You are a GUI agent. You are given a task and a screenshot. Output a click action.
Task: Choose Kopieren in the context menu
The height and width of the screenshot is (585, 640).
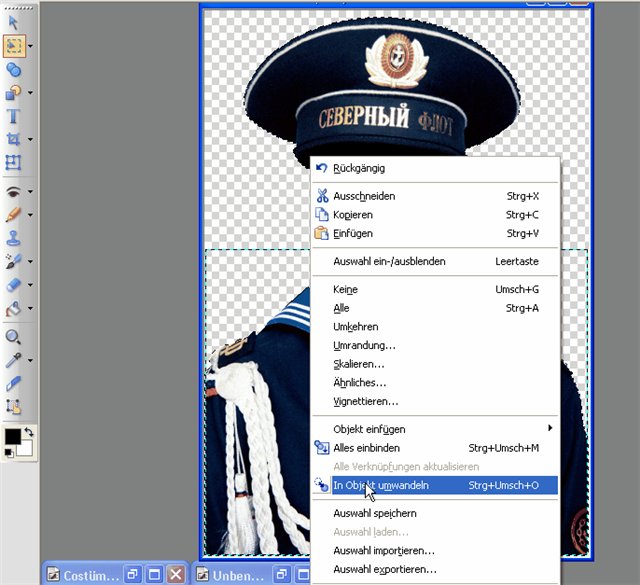435,215
